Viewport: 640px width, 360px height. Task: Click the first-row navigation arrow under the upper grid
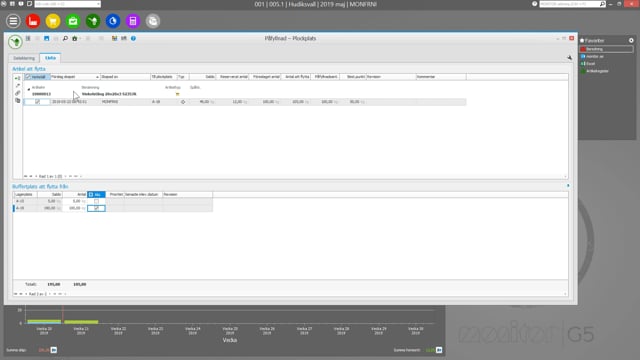26,176
